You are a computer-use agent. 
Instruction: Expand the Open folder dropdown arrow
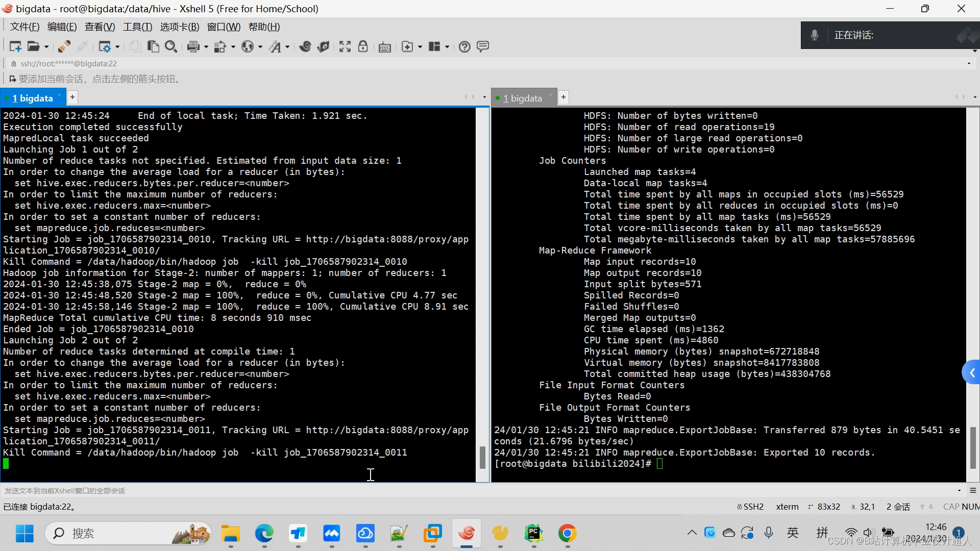46,47
